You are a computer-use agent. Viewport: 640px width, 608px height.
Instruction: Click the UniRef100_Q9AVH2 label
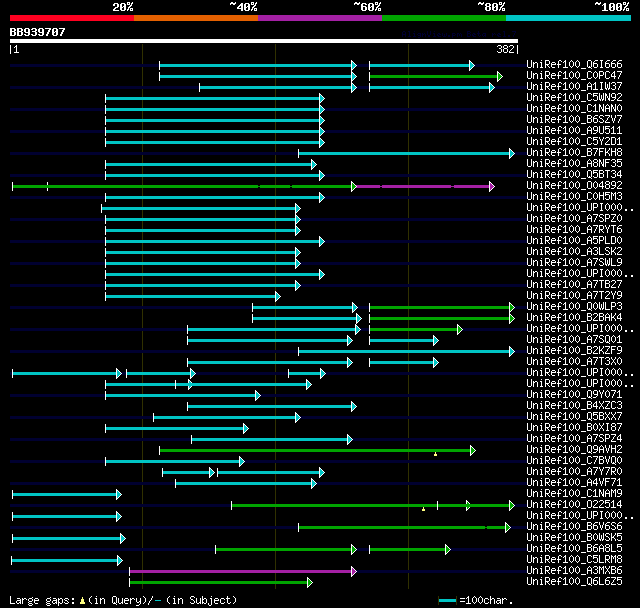[574, 450]
